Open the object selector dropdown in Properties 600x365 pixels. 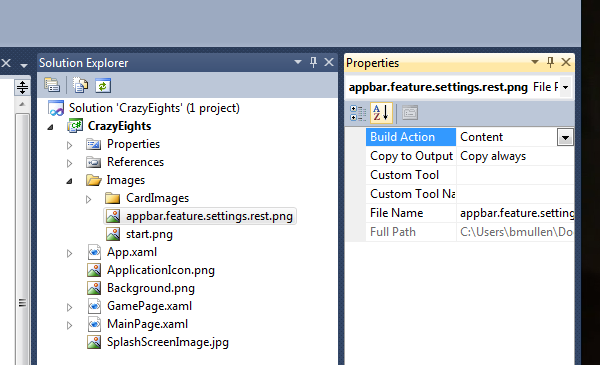tap(566, 87)
